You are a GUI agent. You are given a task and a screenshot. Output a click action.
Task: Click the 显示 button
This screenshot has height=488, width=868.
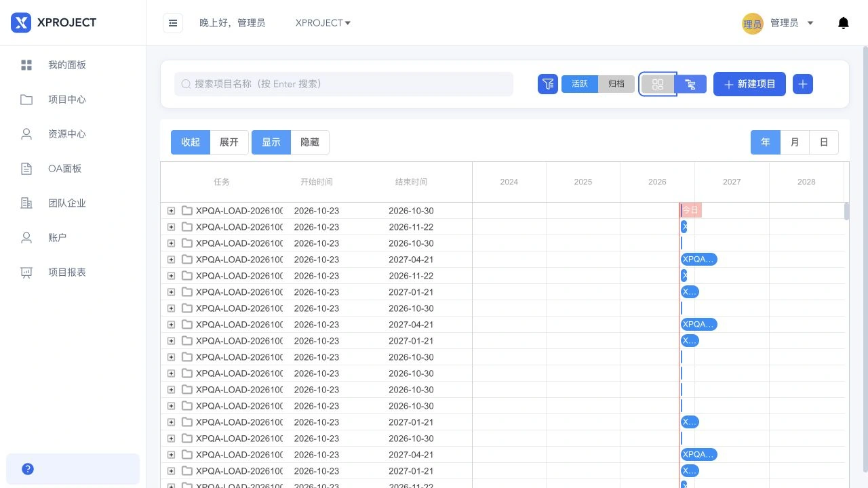271,142
